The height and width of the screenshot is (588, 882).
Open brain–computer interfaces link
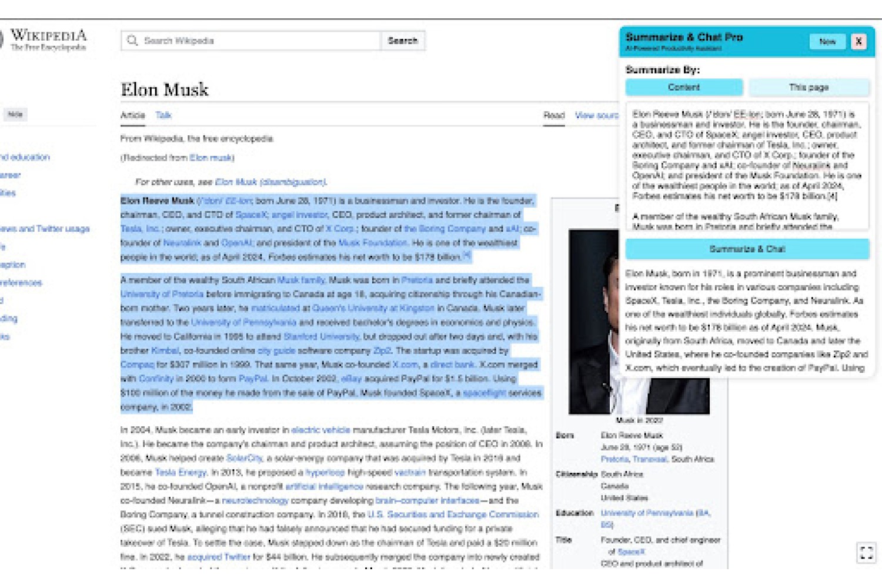pos(427,500)
